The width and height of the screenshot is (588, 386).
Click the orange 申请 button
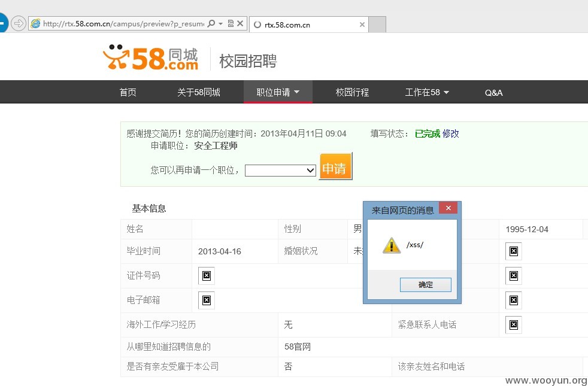(335, 166)
